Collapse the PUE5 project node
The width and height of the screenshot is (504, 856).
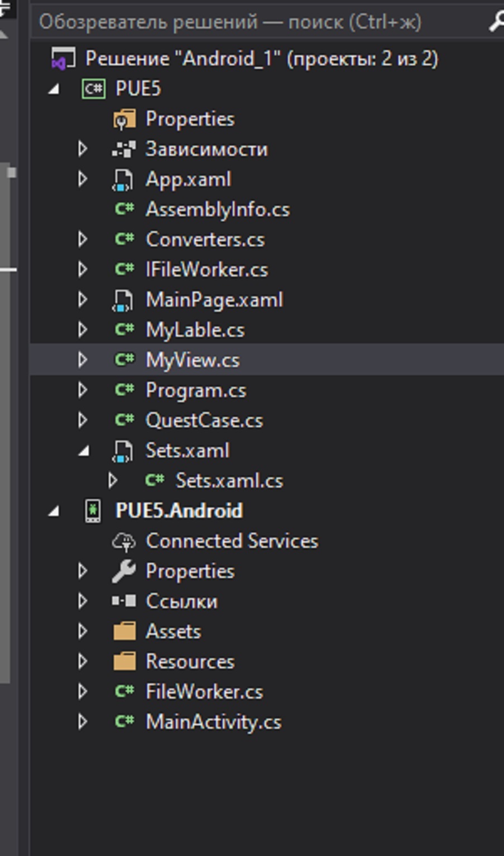(x=54, y=89)
